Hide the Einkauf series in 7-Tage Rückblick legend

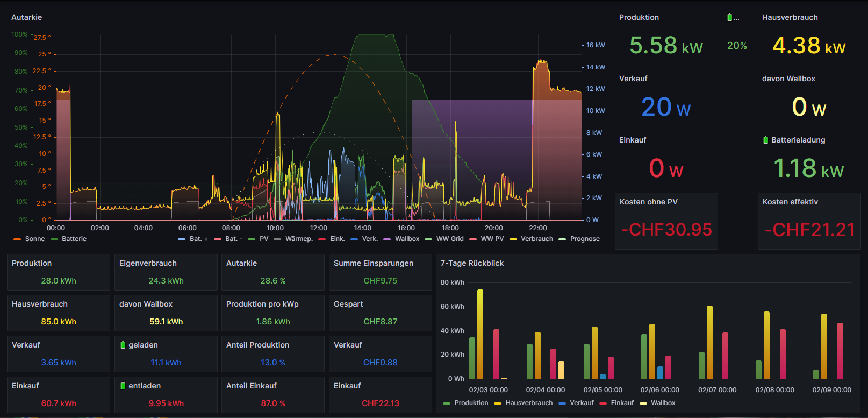click(x=622, y=403)
